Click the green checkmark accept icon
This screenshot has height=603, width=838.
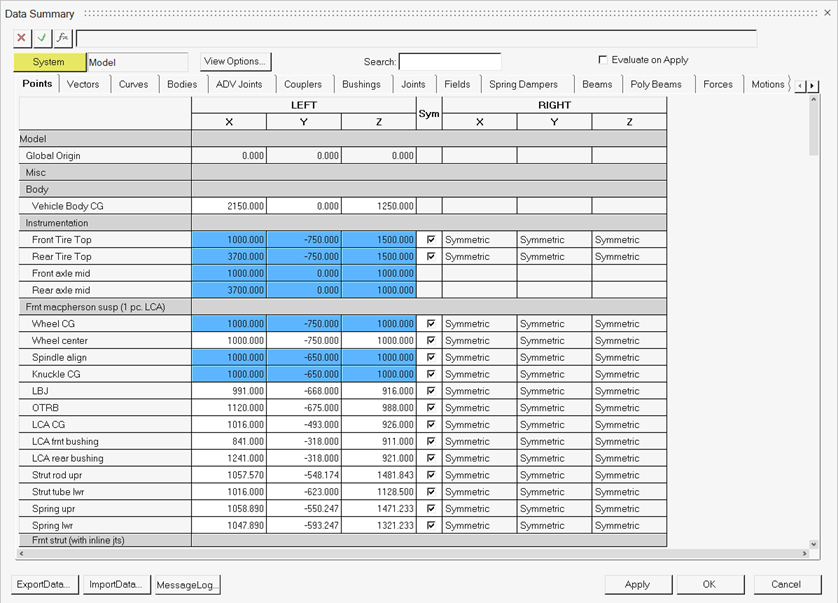click(42, 38)
